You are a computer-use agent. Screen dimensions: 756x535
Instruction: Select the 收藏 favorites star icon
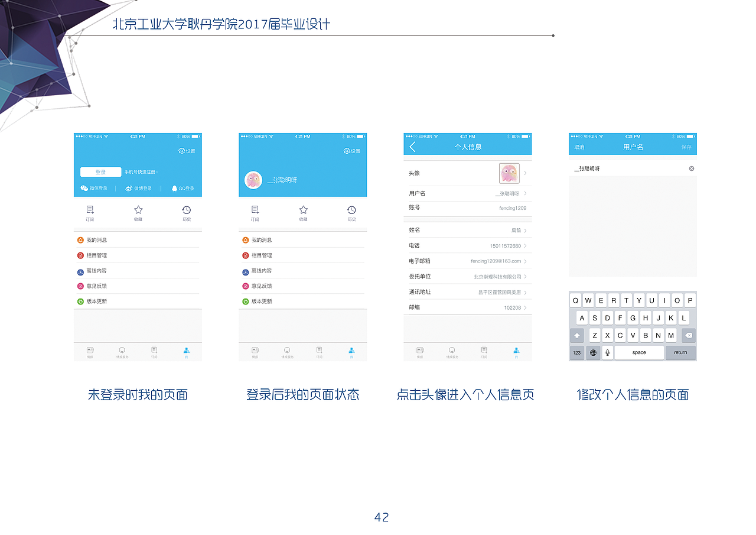pyautogui.click(x=138, y=209)
